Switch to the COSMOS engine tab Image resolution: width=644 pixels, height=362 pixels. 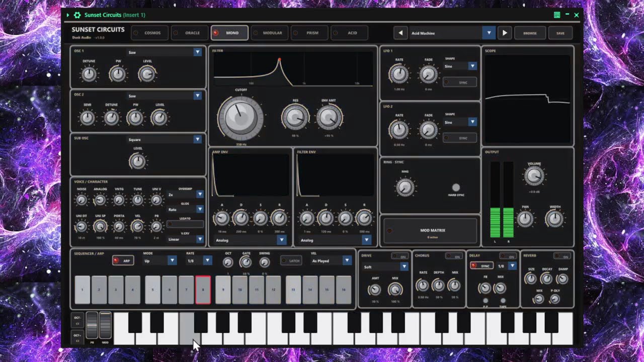149,33
